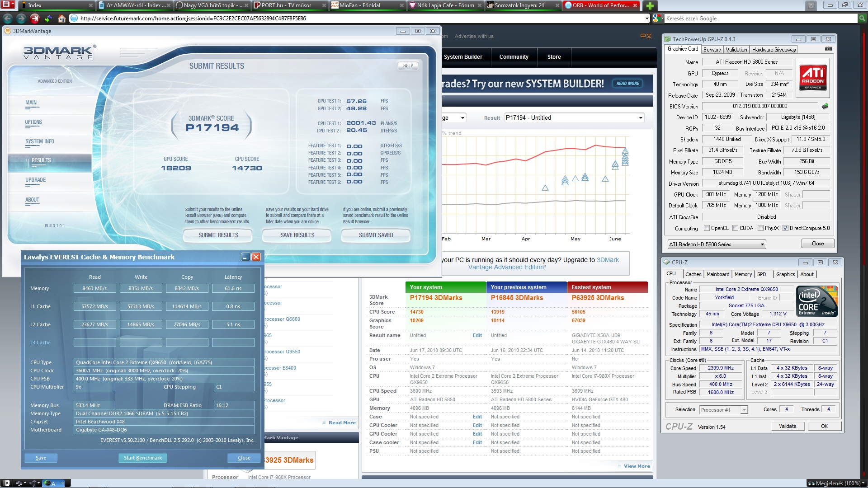
Task: Click the BIOS save chip icon
Action: (x=825, y=106)
